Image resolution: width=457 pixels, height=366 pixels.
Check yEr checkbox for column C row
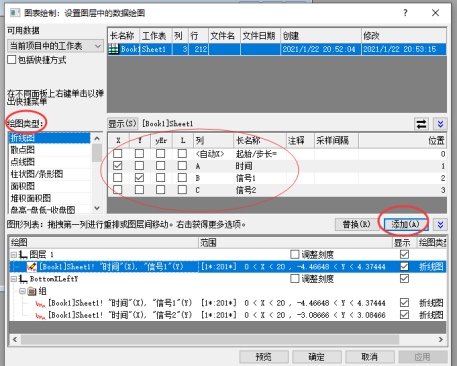point(161,190)
